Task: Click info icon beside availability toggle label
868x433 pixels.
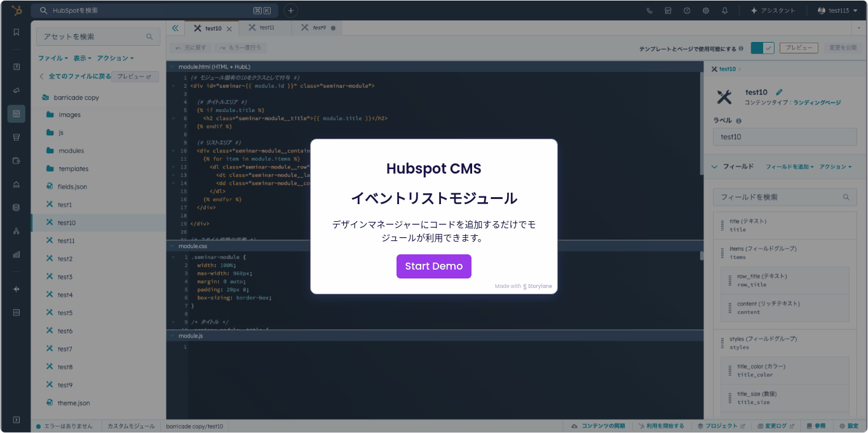Action: [x=742, y=48]
